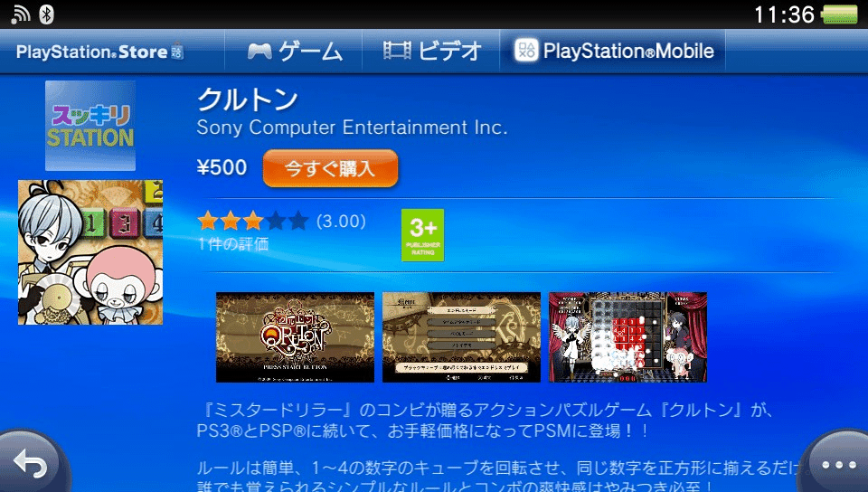Switch to the ビデオ tab
This screenshot has width=868, height=492.
[432, 52]
